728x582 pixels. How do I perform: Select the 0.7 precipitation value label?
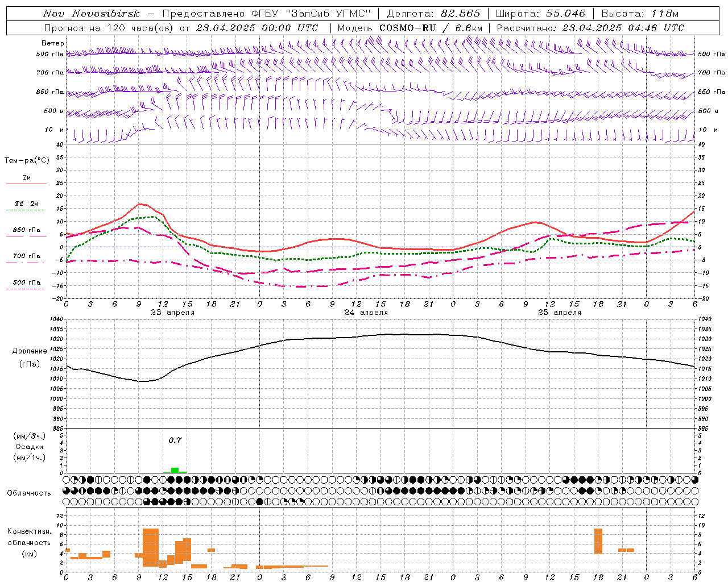click(x=175, y=440)
